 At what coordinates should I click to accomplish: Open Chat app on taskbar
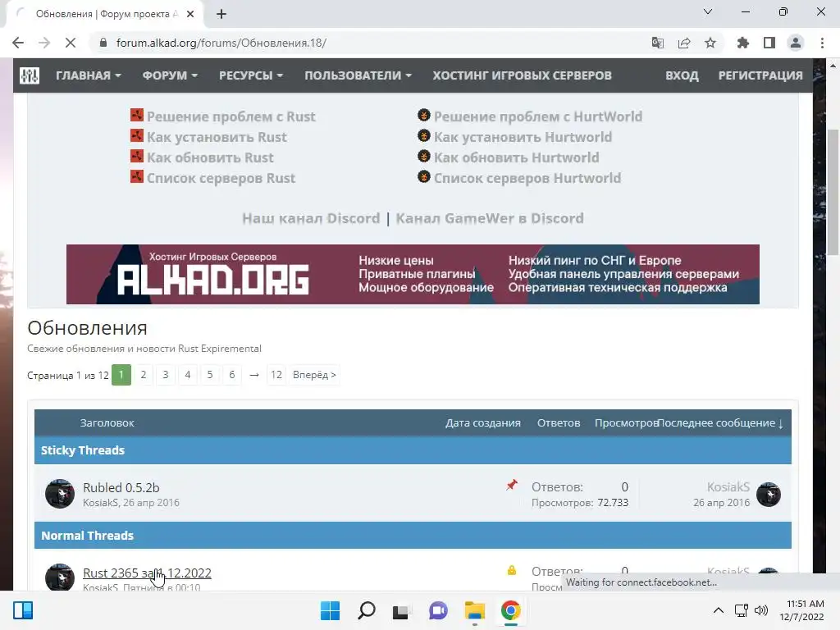[x=438, y=610]
